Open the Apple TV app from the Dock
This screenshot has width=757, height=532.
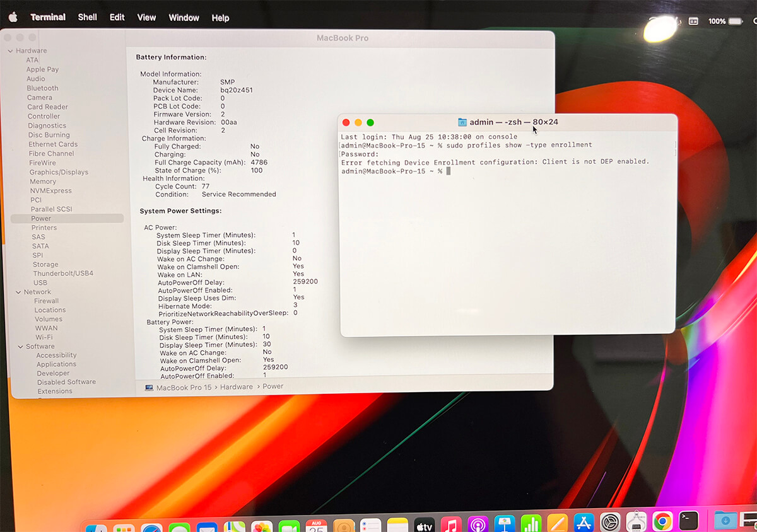coord(424,524)
